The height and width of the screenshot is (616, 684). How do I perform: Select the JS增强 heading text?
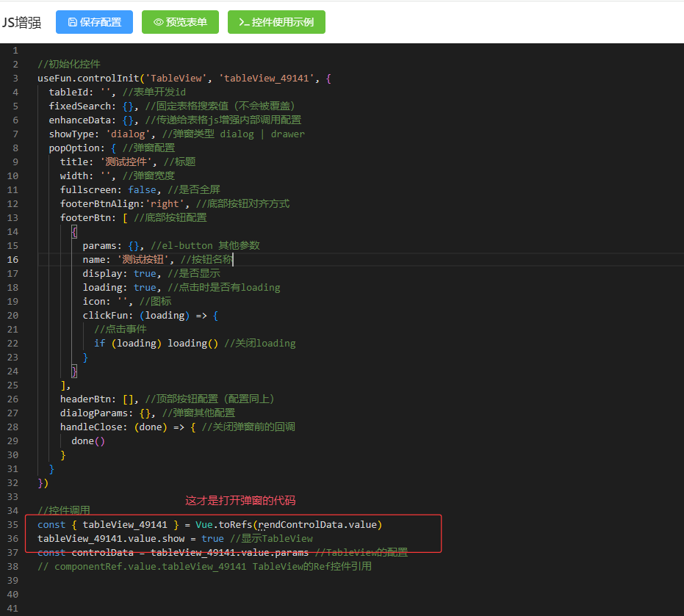tap(21, 23)
